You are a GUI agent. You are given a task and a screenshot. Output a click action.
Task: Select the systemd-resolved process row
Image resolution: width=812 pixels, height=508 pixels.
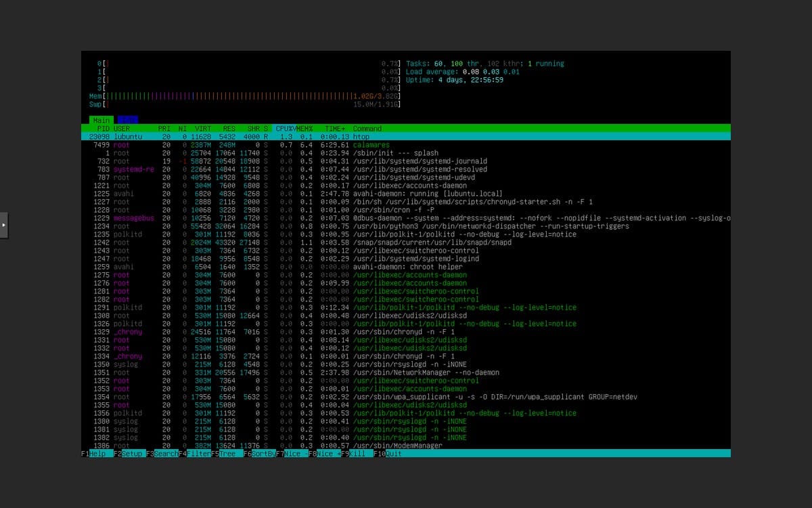click(x=406, y=169)
